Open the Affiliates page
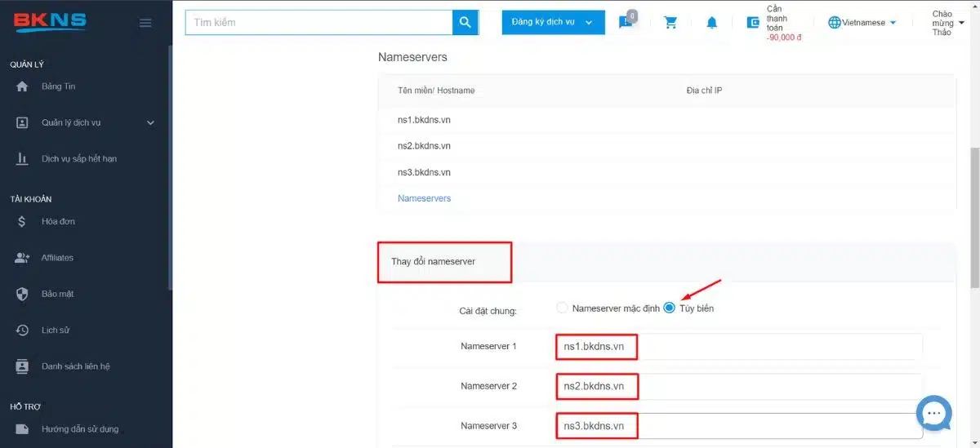This screenshot has width=980, height=448. (57, 258)
